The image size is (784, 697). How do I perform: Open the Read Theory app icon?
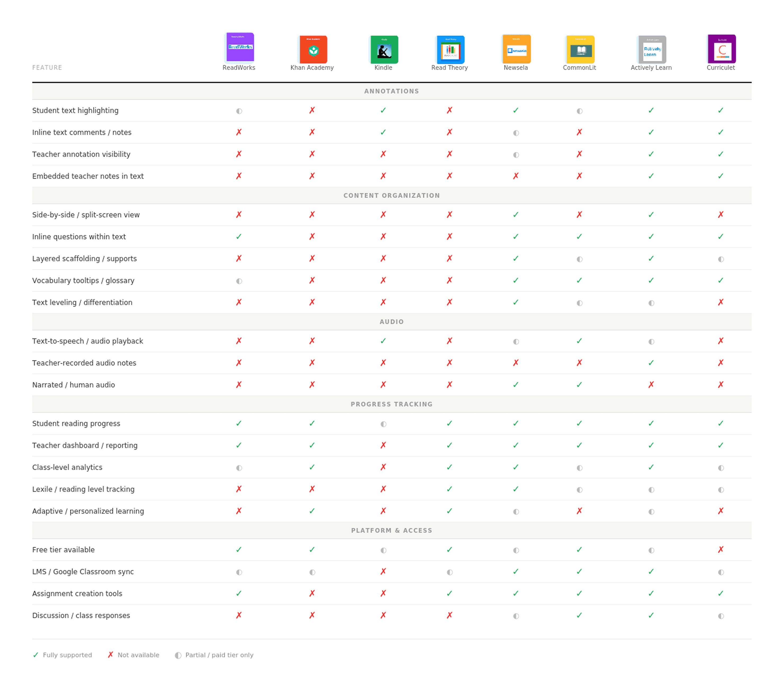[450, 50]
